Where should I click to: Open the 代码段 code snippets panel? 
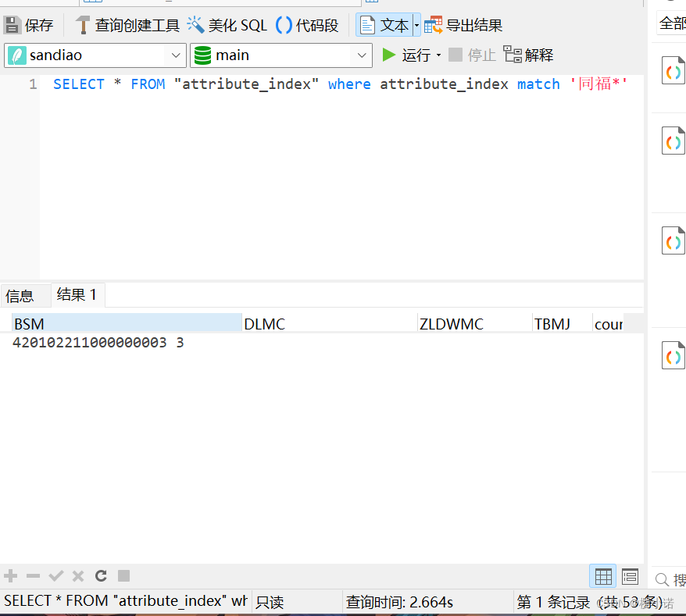[284, 24]
